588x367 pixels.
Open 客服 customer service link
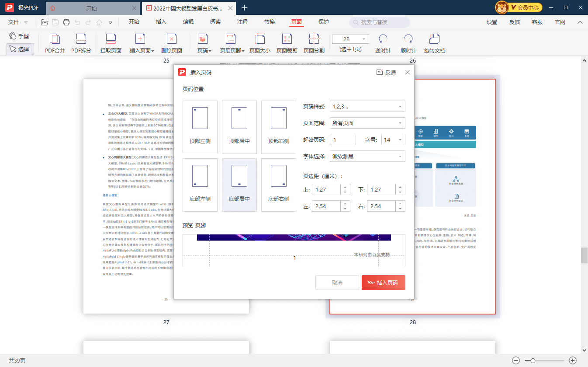click(x=537, y=22)
